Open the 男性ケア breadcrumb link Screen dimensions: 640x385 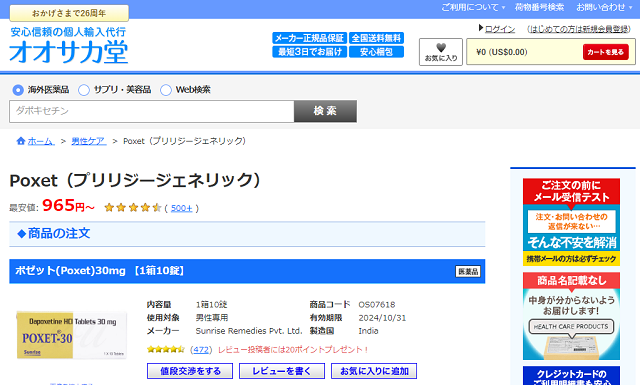click(x=89, y=141)
